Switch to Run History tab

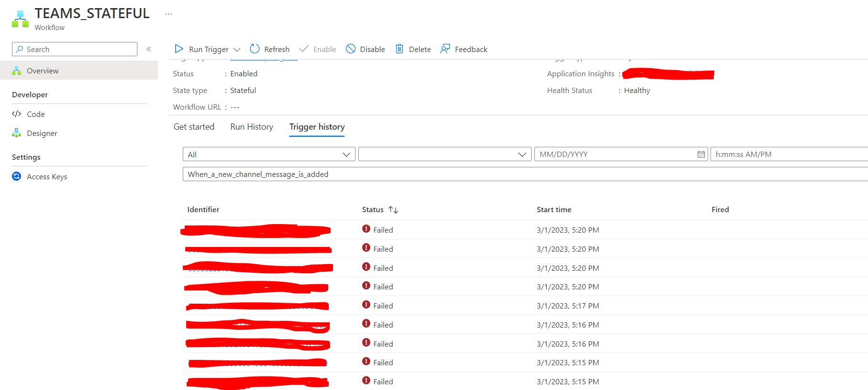[x=251, y=127]
